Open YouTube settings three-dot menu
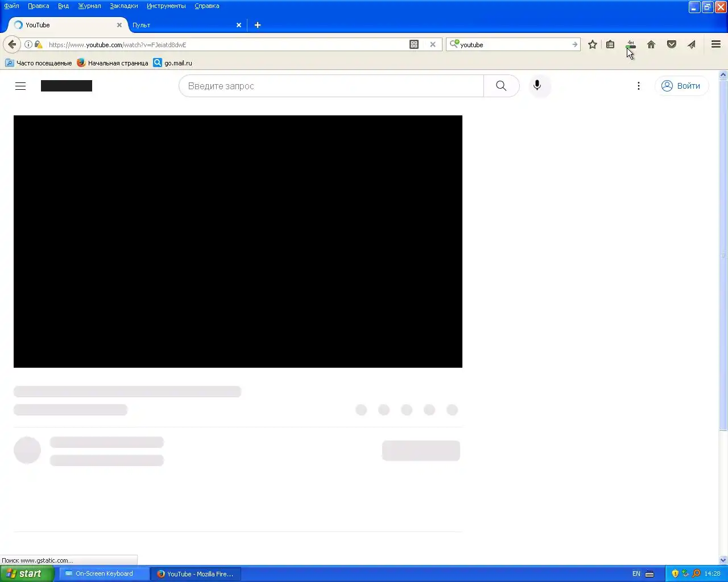728x582 pixels. [x=639, y=86]
